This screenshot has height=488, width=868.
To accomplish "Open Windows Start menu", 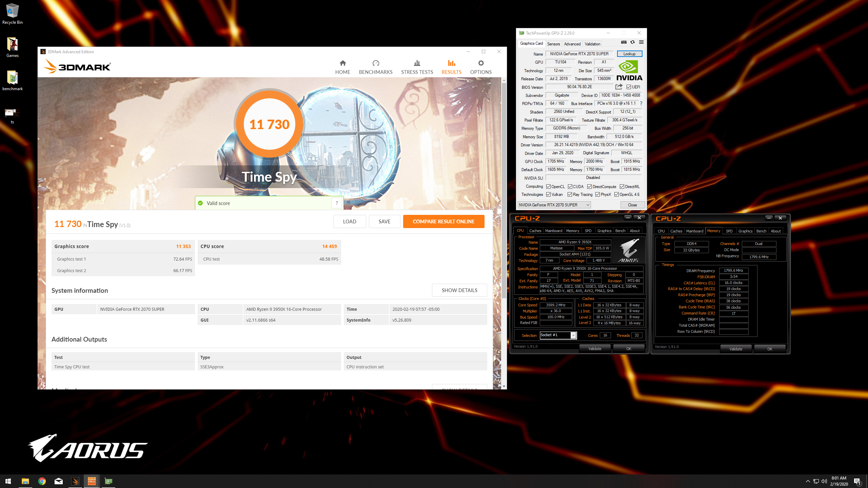I will [x=8, y=481].
